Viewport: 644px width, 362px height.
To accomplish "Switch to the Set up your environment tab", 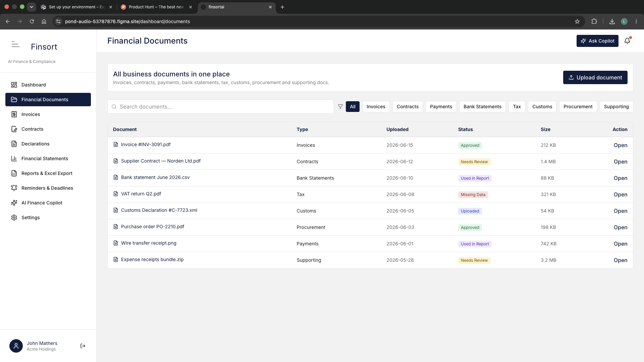I will (76, 7).
